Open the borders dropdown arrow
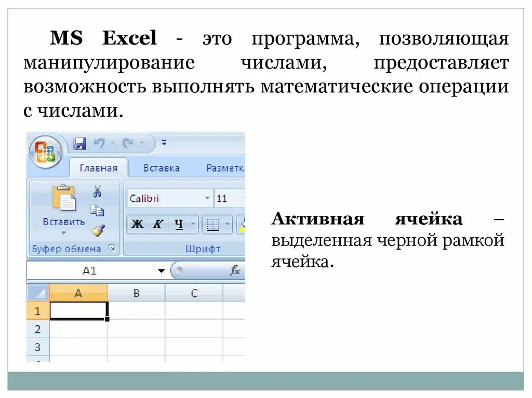The width and height of the screenshot is (532, 398). pos(228,224)
